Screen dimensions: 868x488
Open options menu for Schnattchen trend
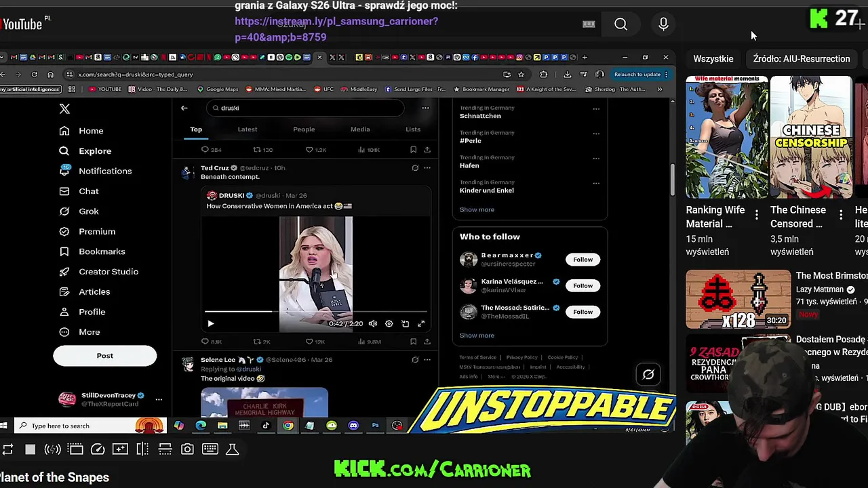coord(596,108)
